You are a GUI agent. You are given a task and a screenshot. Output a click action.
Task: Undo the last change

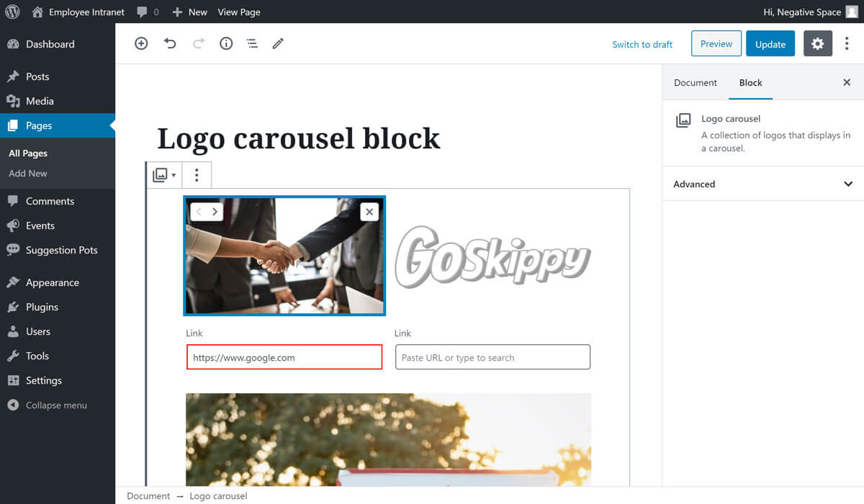(170, 44)
